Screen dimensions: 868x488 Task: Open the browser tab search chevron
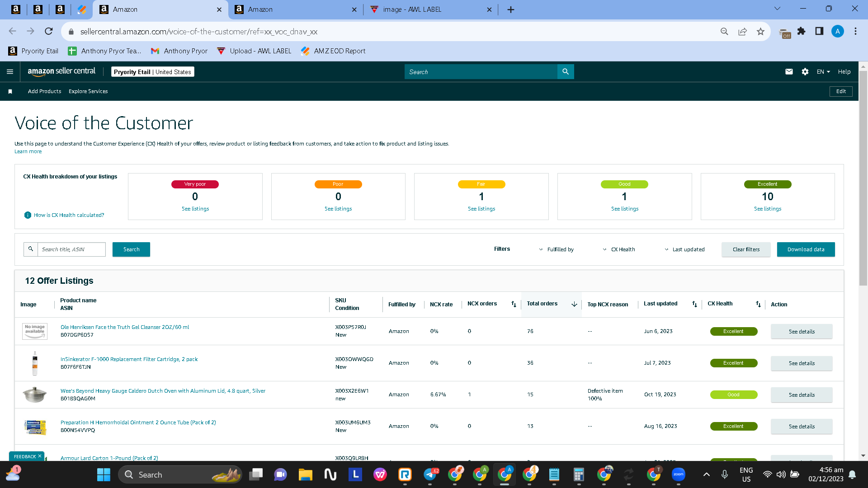coord(778,9)
